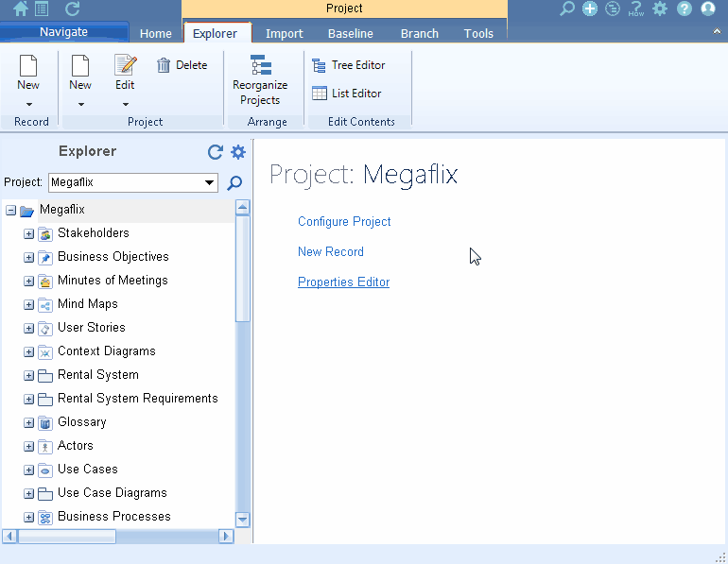
Task: Click the round plus add icon
Action: click(x=590, y=9)
